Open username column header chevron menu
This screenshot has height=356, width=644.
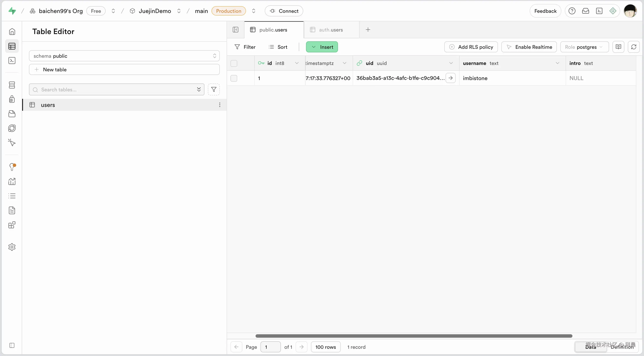pos(557,63)
